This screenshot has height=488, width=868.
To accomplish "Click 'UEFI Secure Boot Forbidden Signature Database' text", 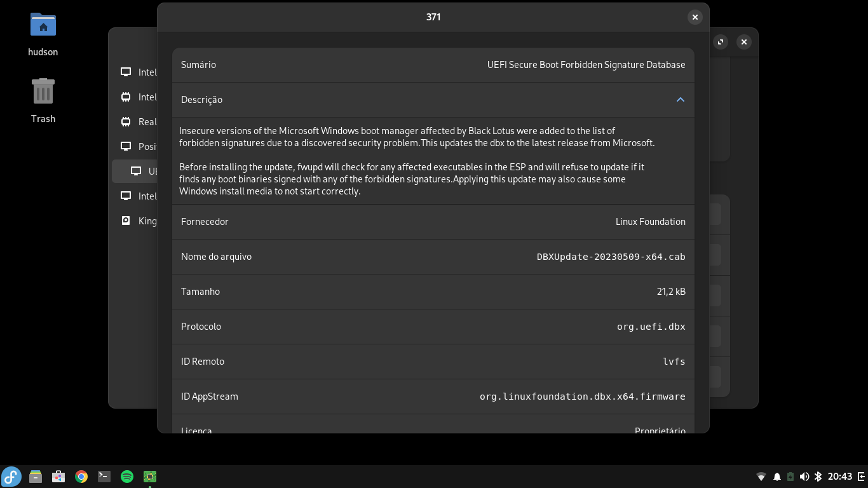I will (586, 65).
